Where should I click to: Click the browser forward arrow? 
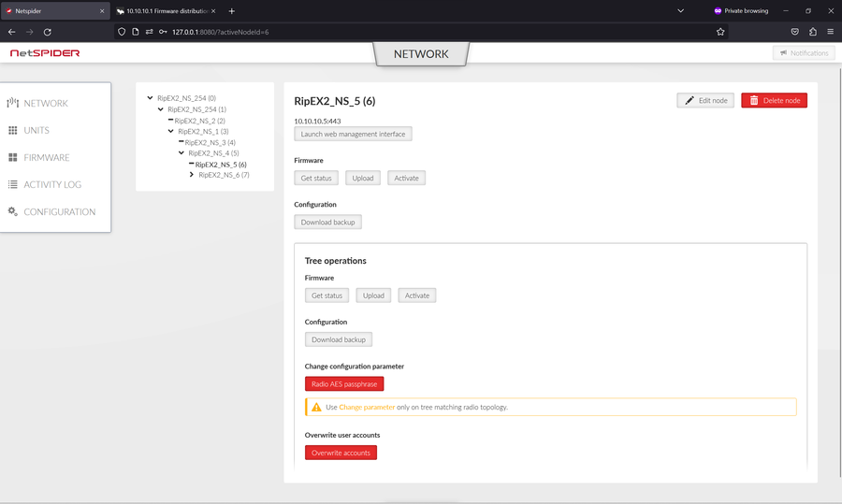pyautogui.click(x=30, y=32)
